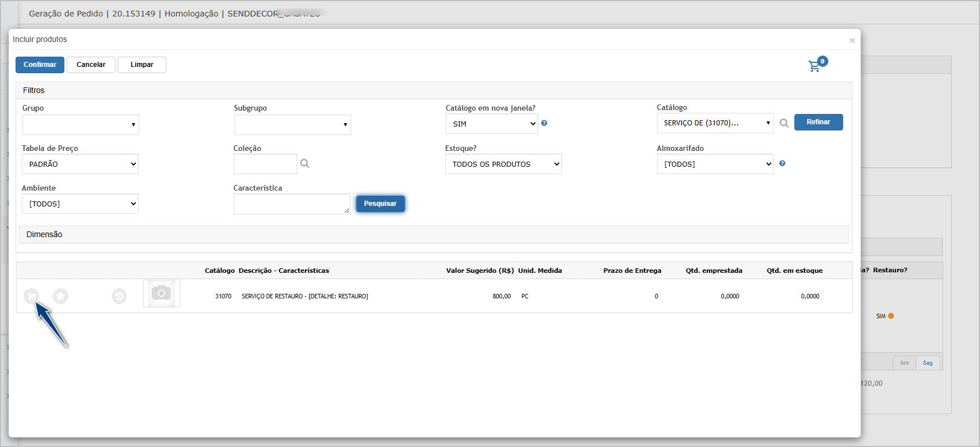Open the Catálogo em nova janela dropdown
The width and height of the screenshot is (980, 447).
(492, 124)
